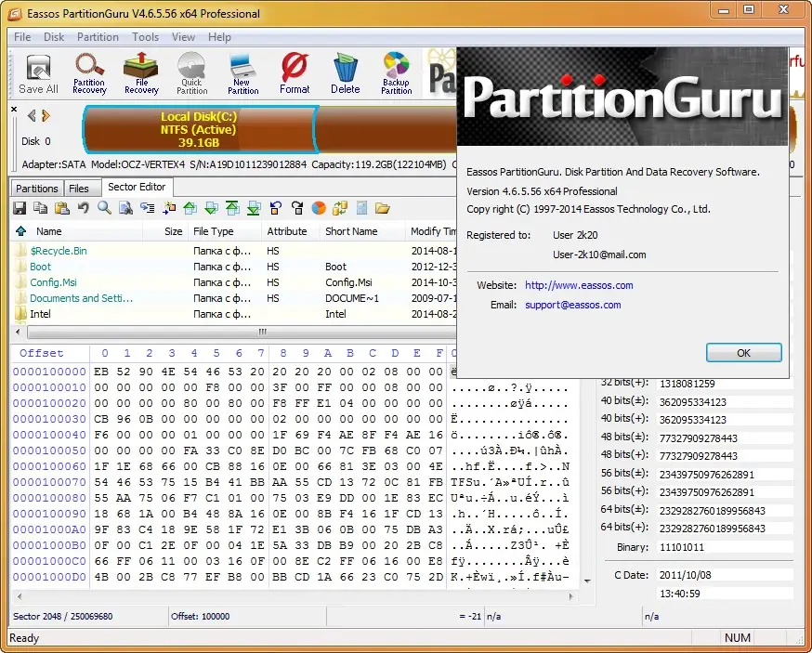Click the Quick Partition toolbar icon
This screenshot has height=653, width=812.
click(x=192, y=74)
